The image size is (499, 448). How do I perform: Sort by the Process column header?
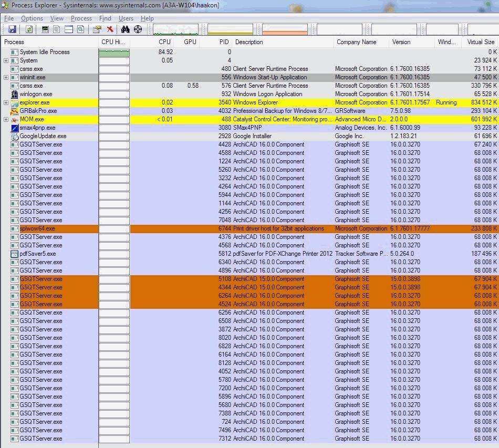(49, 42)
